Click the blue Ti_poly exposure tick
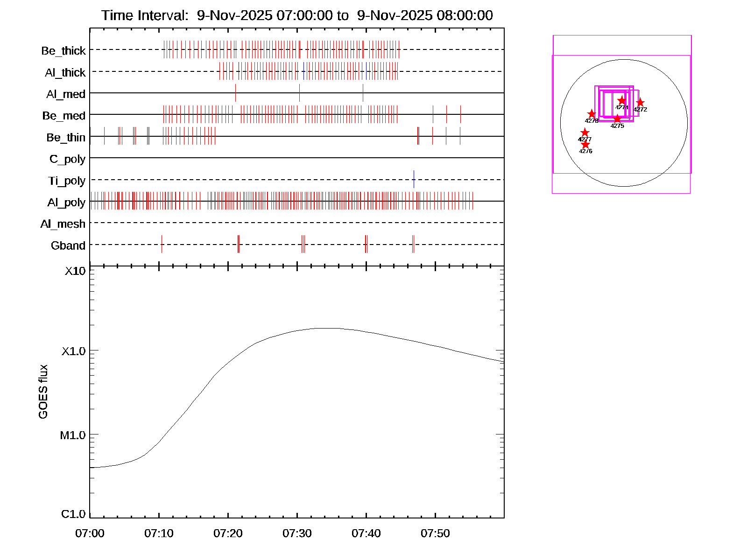The image size is (747, 560). pyautogui.click(x=414, y=179)
